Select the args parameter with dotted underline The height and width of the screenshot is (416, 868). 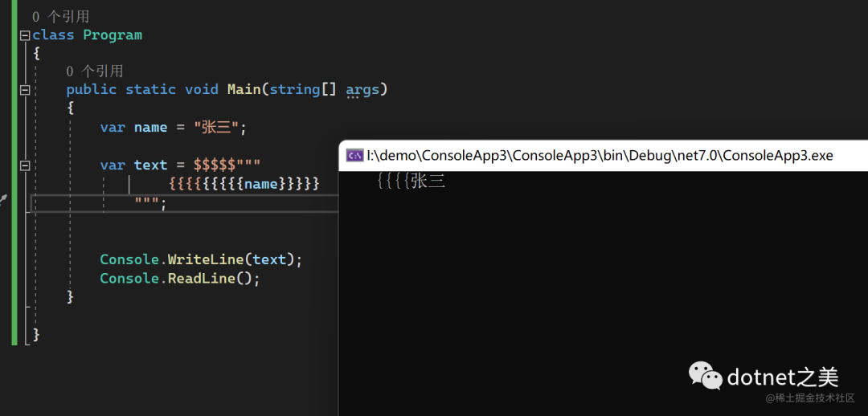[362, 89]
